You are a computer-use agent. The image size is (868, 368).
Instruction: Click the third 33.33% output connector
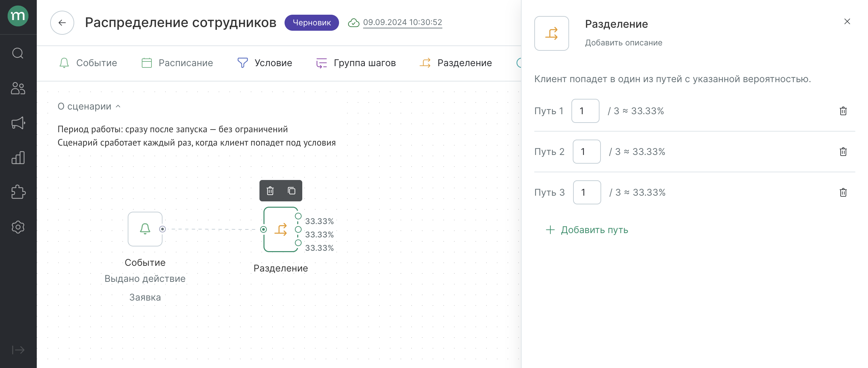click(x=298, y=243)
